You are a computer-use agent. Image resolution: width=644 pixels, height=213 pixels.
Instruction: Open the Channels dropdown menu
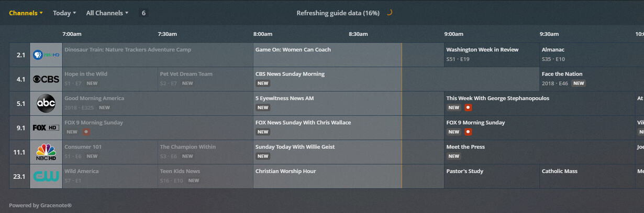click(x=26, y=13)
